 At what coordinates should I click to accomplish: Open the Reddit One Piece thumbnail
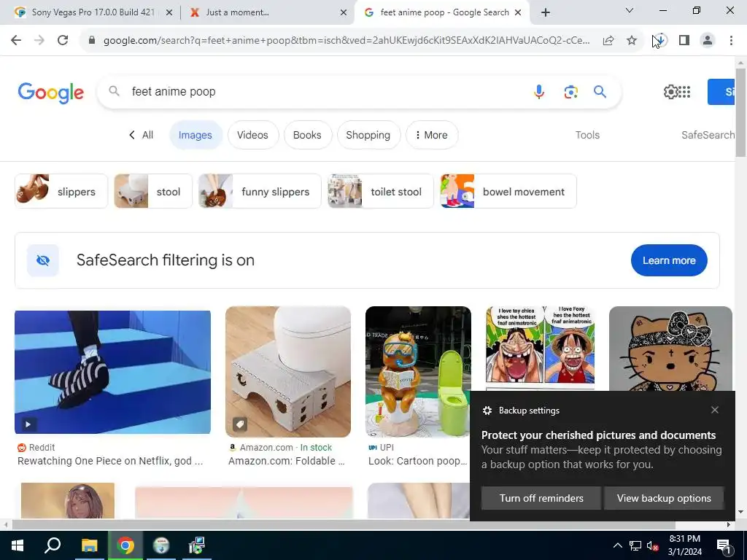tap(112, 373)
